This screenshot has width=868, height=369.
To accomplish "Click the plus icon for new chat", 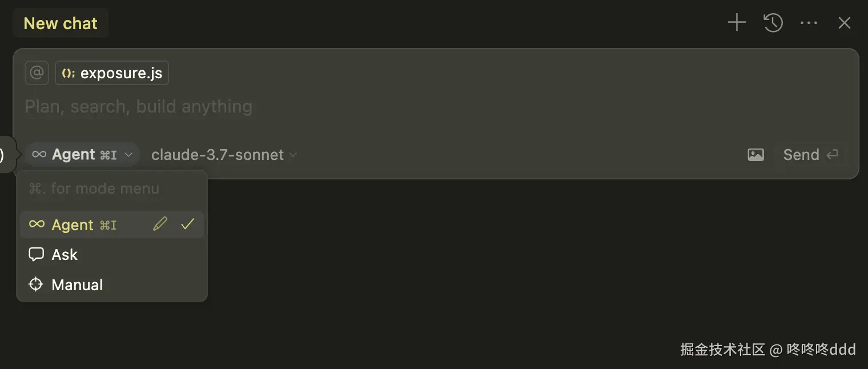I will [x=737, y=23].
